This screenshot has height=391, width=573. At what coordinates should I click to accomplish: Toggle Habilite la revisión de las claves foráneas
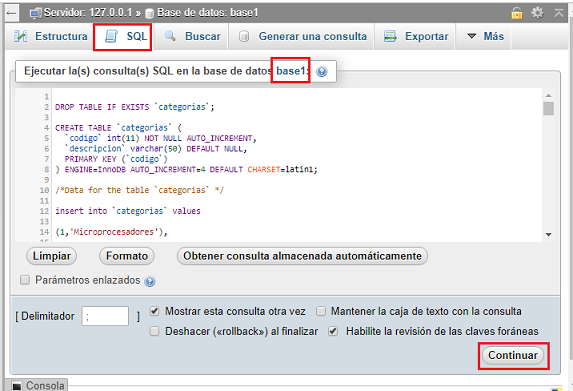[333, 331]
